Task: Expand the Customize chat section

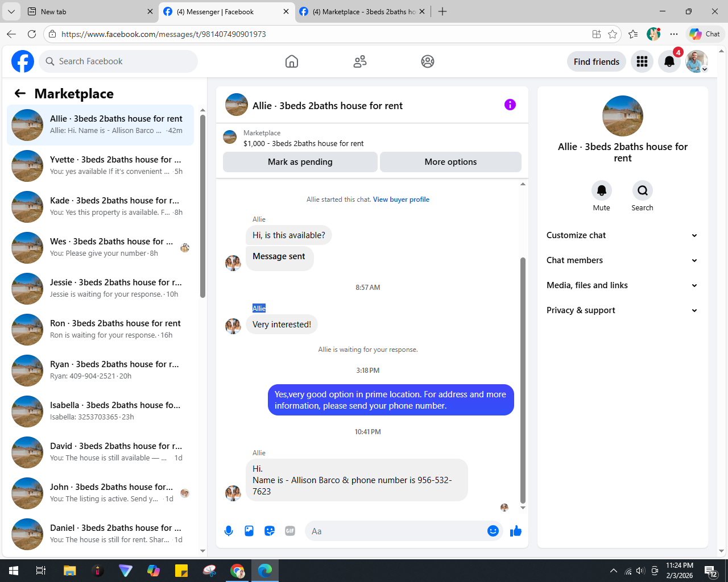Action: point(623,235)
